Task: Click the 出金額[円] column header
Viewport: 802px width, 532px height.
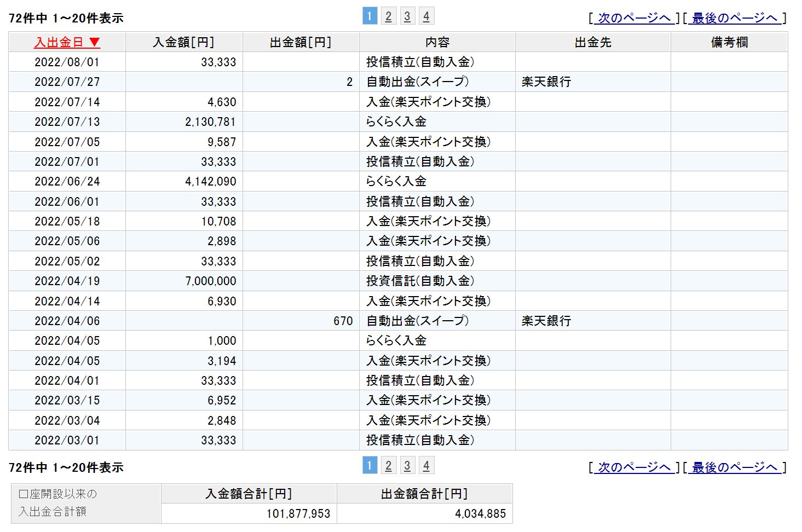Action: coord(301,42)
